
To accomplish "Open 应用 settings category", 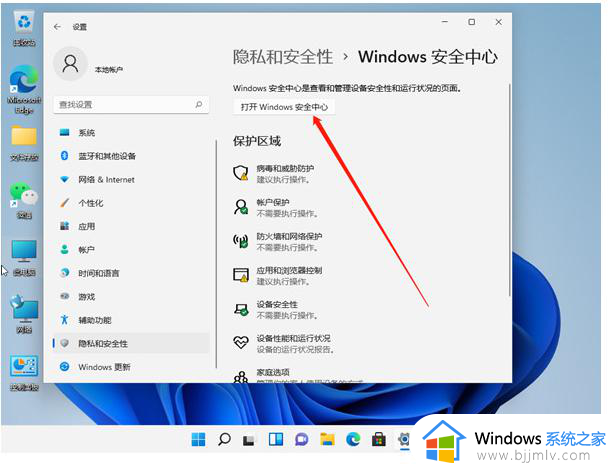I will (x=131, y=226).
